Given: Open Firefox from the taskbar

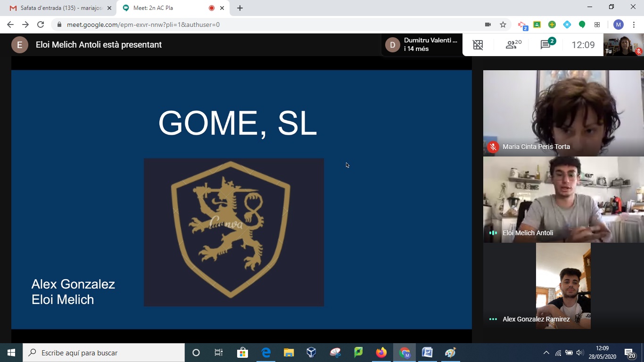Looking at the screenshot, I should [381, 353].
